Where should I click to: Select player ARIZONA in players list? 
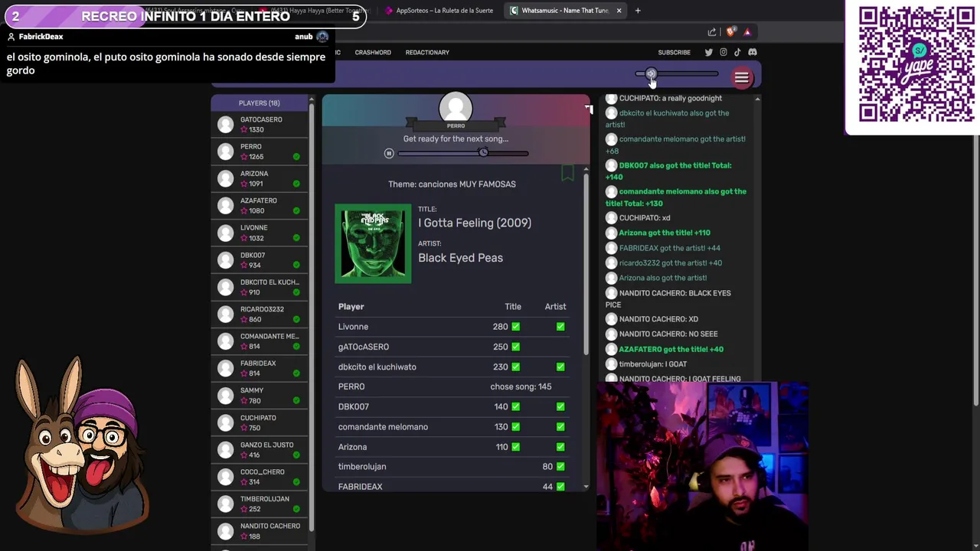[260, 178]
